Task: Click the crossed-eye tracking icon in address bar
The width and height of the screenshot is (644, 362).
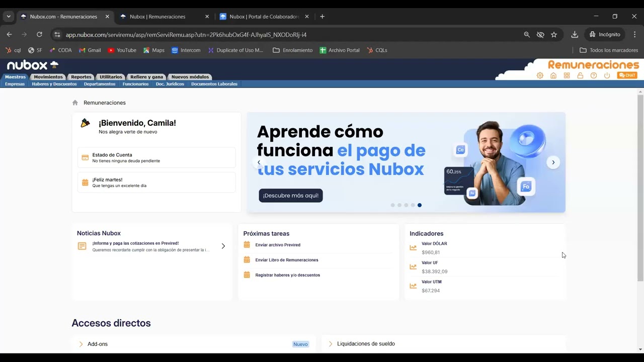Action: pos(540,35)
